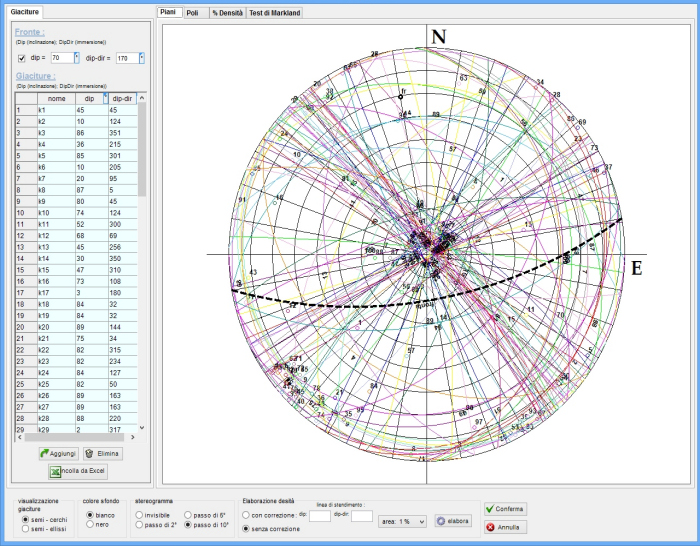Click the red cross icon on Annulla
The image size is (700, 546).
490,527
